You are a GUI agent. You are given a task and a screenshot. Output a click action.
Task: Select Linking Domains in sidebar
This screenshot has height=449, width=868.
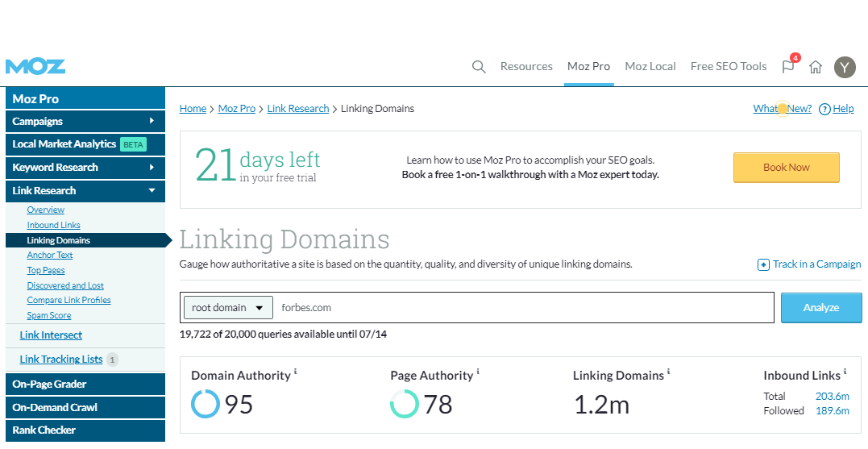pyautogui.click(x=85, y=240)
